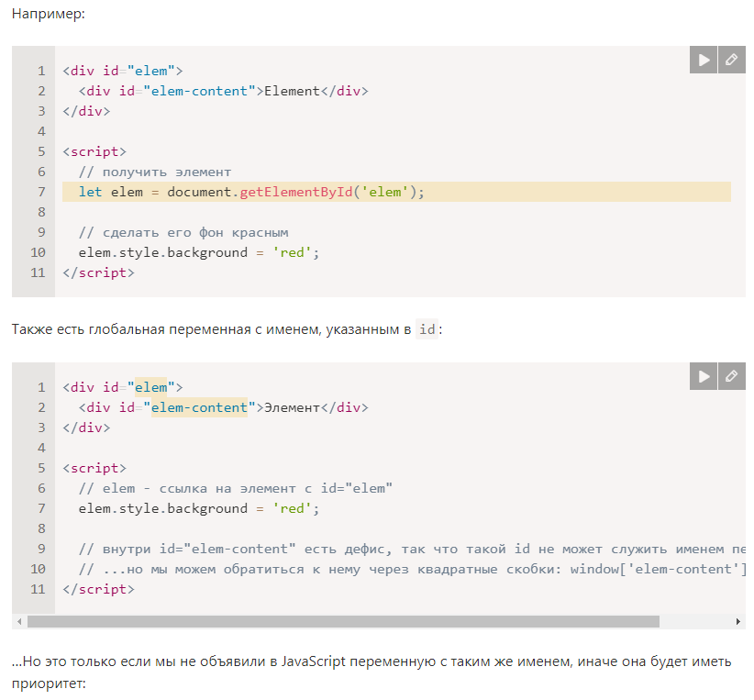Viewport: 754px width, 700px height.
Task: Click line number 11 in the second code block
Action: click(38, 589)
